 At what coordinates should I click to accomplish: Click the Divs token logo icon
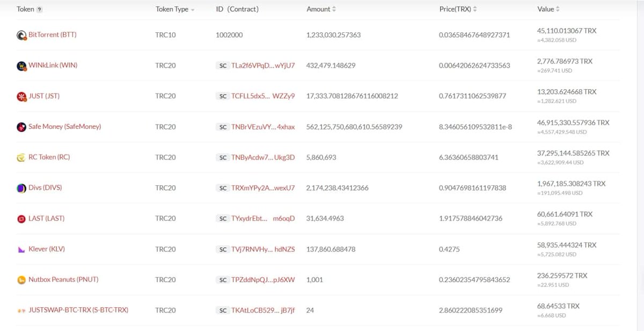pyautogui.click(x=21, y=189)
